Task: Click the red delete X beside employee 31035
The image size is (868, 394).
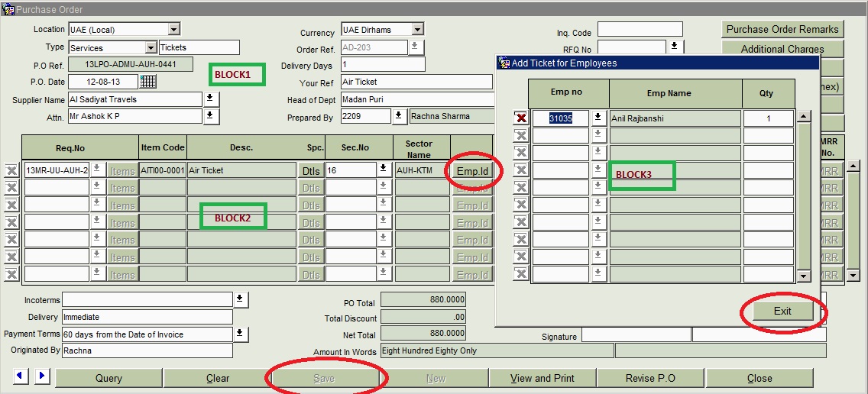Action: click(x=520, y=118)
